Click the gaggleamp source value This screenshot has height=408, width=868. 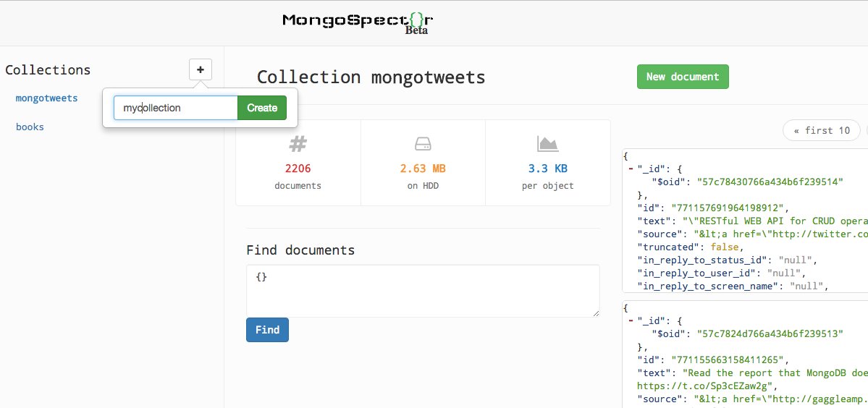[x=782, y=399]
